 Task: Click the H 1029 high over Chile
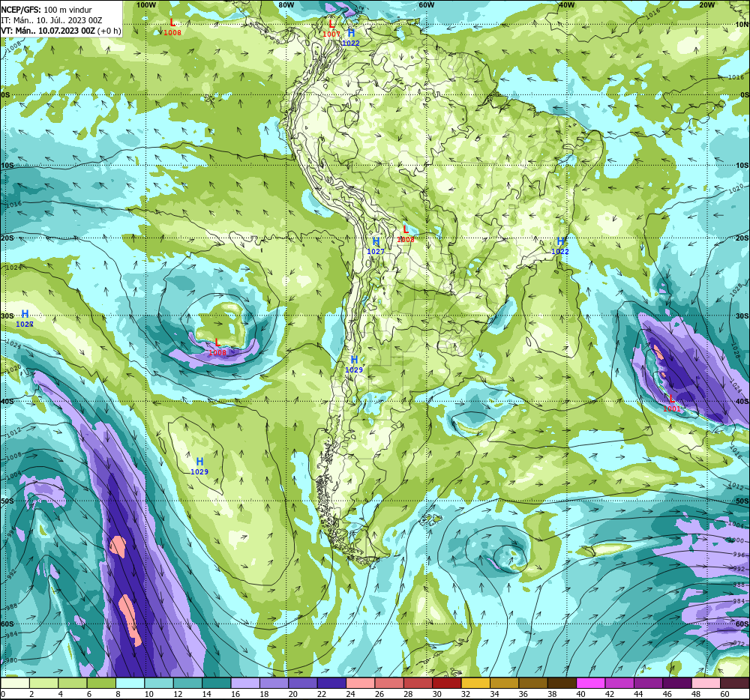[354, 364]
